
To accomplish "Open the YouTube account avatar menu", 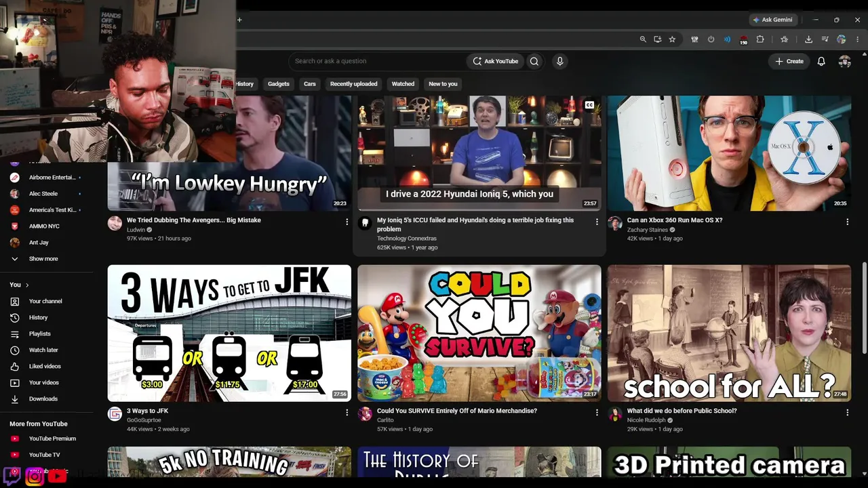I will [x=844, y=61].
